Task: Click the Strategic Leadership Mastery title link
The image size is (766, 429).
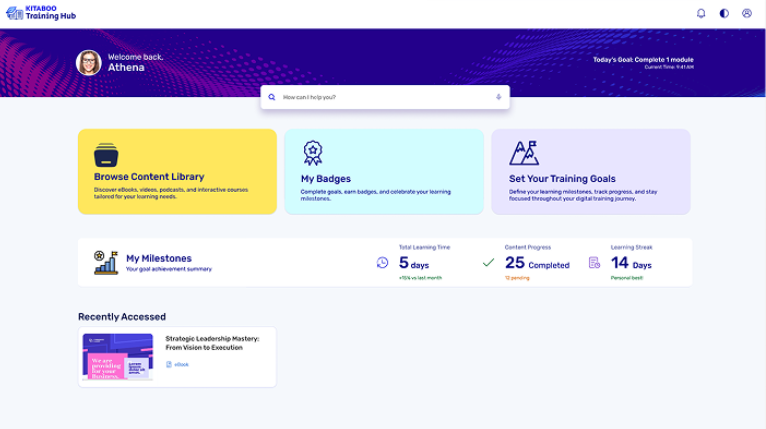Action: (212, 343)
